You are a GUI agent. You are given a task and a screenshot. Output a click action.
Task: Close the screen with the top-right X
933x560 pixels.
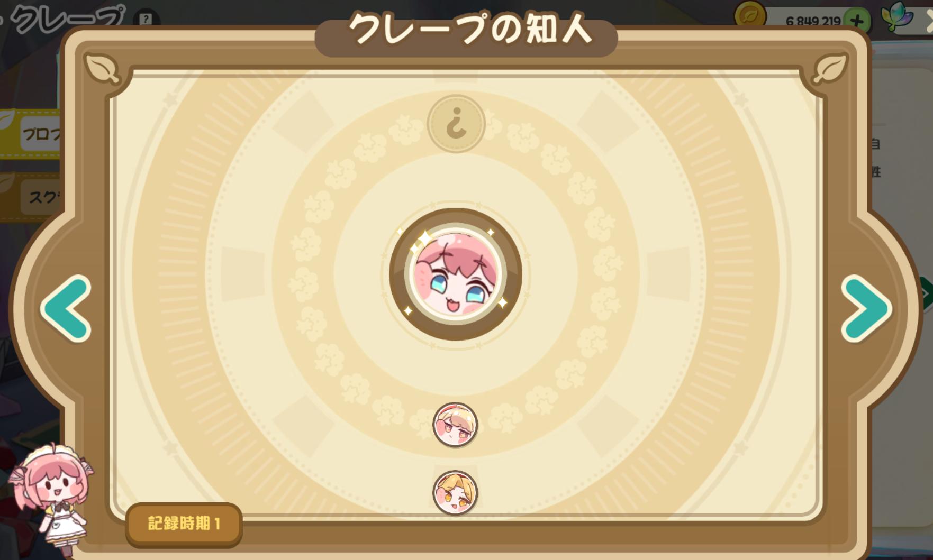(x=927, y=21)
